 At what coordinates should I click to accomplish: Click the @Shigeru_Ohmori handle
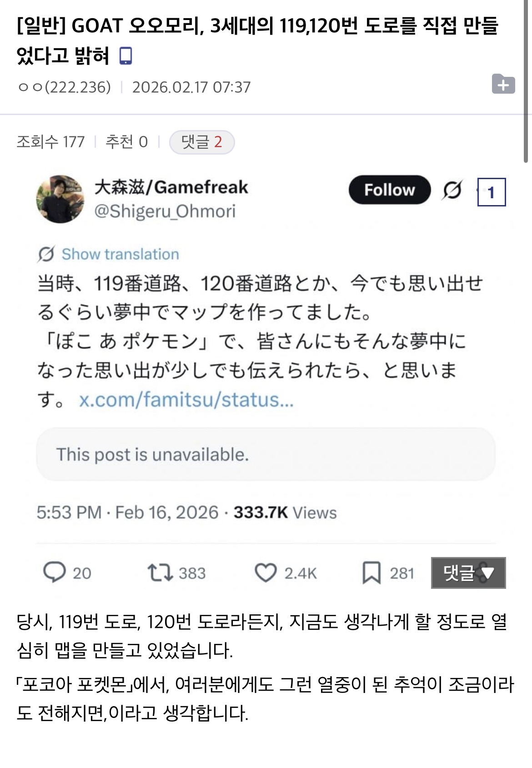coord(165,211)
